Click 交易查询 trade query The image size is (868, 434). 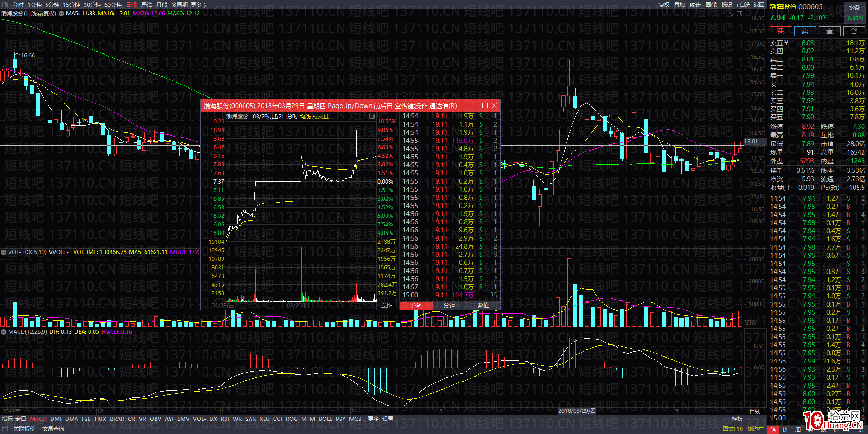click(53, 429)
